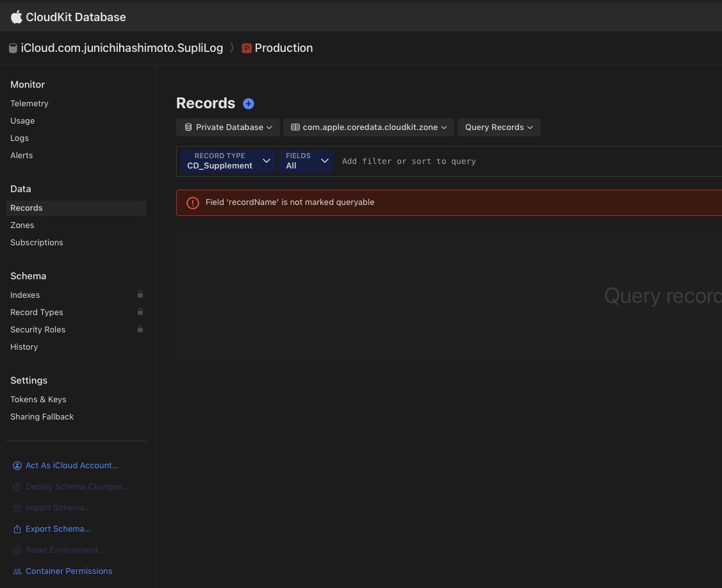Open Sharing Fallback settings

42,417
